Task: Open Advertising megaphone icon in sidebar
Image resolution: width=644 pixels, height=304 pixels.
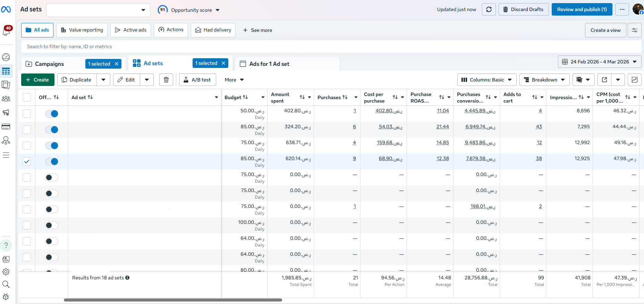Action: (x=6, y=113)
